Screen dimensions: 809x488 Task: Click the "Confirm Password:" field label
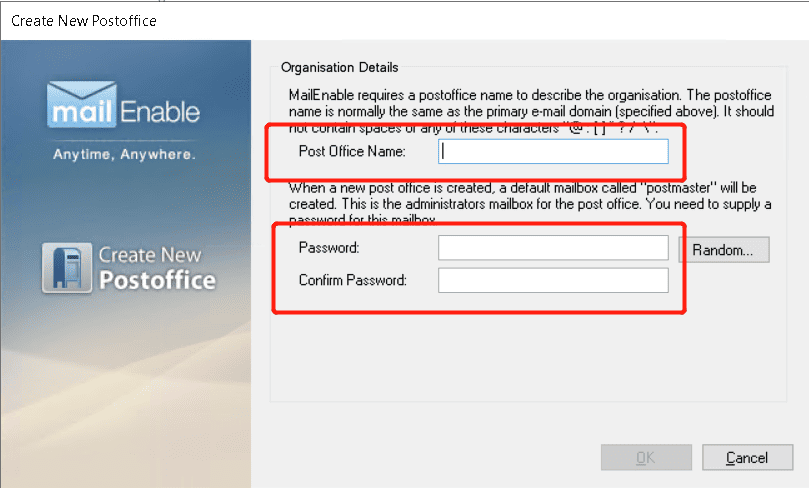[352, 280]
